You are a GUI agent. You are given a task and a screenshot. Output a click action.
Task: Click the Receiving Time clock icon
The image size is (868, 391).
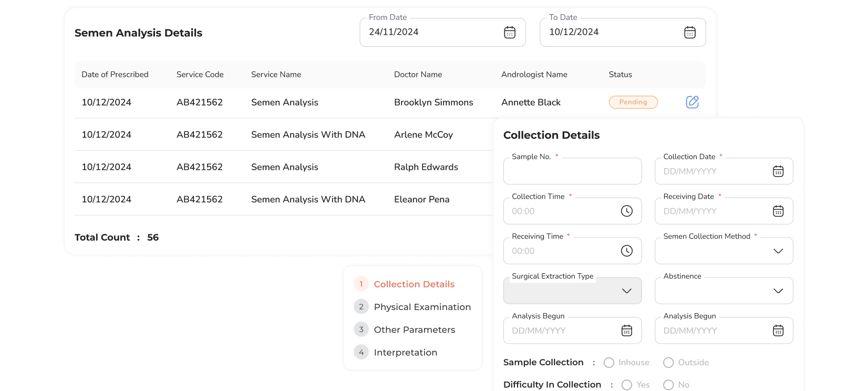(626, 251)
